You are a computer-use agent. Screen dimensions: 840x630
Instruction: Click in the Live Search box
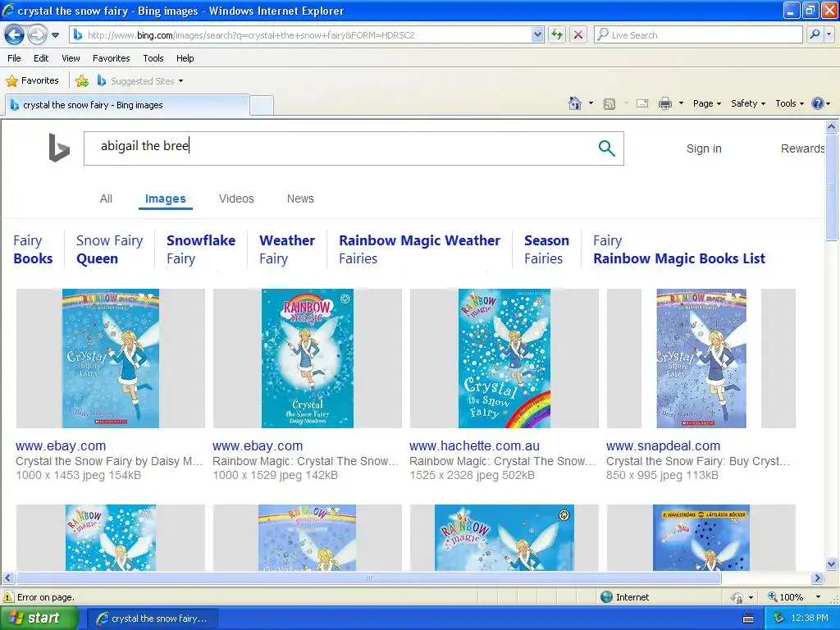699,34
